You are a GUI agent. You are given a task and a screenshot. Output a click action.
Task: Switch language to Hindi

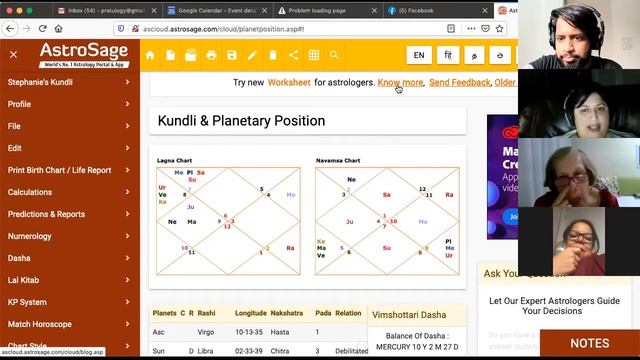pyautogui.click(x=448, y=55)
